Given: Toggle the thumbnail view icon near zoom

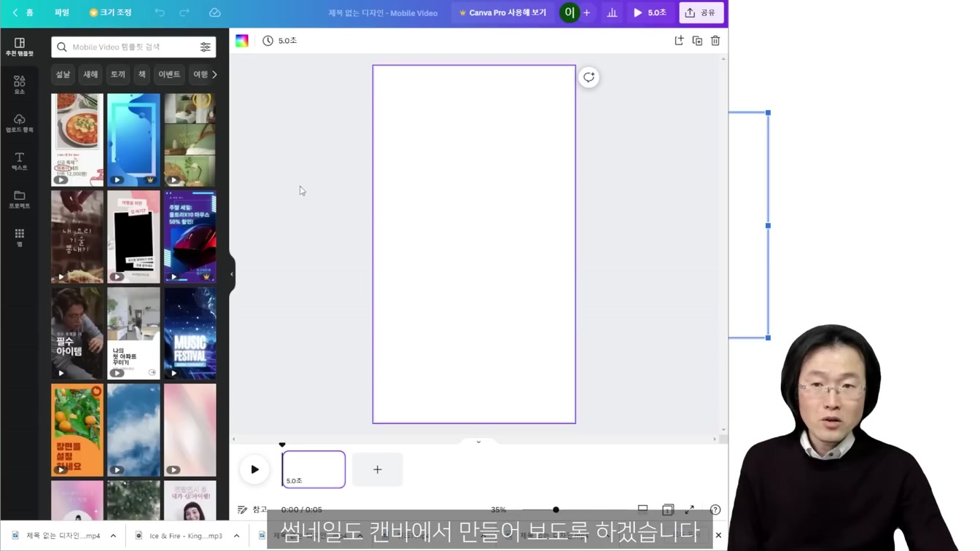Looking at the screenshot, I should point(642,509).
